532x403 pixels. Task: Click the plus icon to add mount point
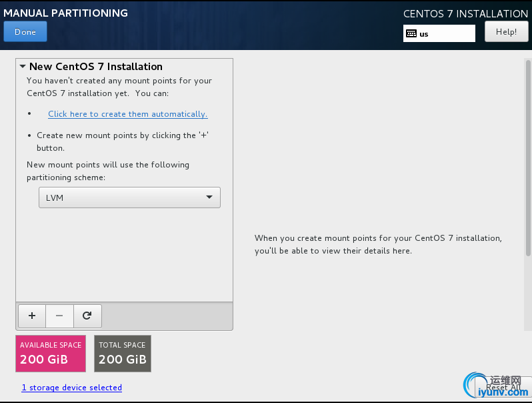coord(32,316)
